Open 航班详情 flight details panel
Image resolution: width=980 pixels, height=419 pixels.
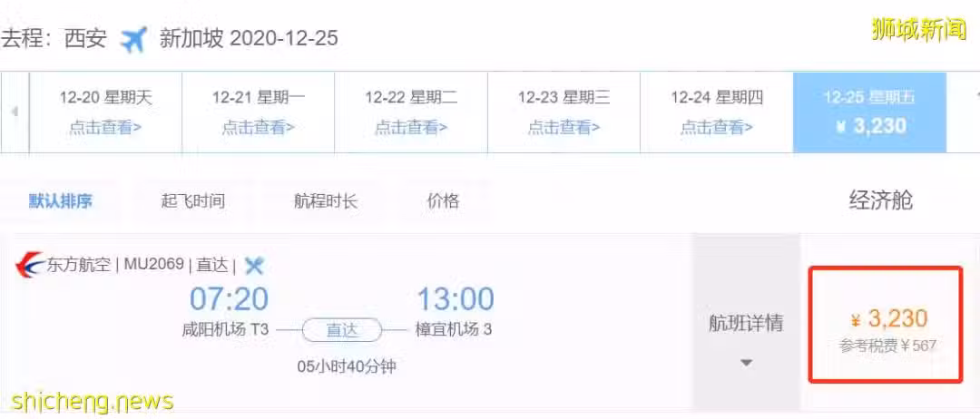coord(746,324)
